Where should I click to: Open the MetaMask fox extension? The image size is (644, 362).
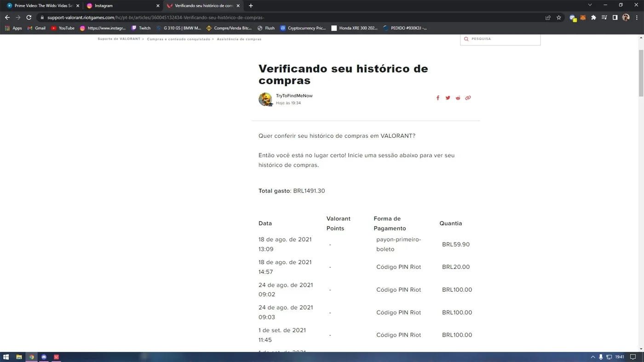[x=583, y=17]
